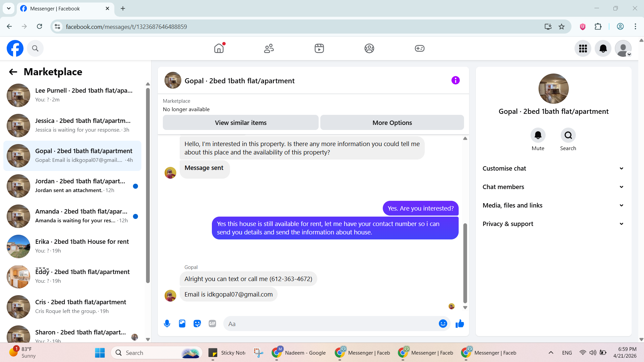Choose a GIF icon
The image size is (644, 362).
pyautogui.click(x=212, y=323)
